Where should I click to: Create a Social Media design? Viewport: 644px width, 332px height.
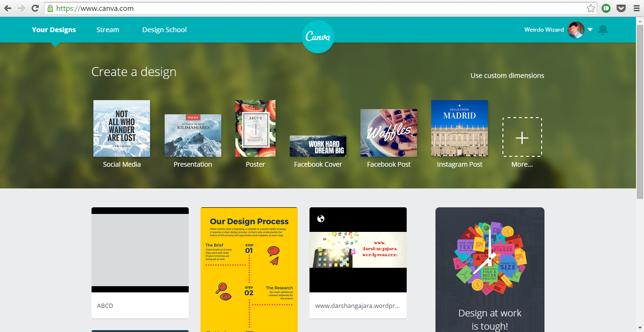pyautogui.click(x=122, y=128)
